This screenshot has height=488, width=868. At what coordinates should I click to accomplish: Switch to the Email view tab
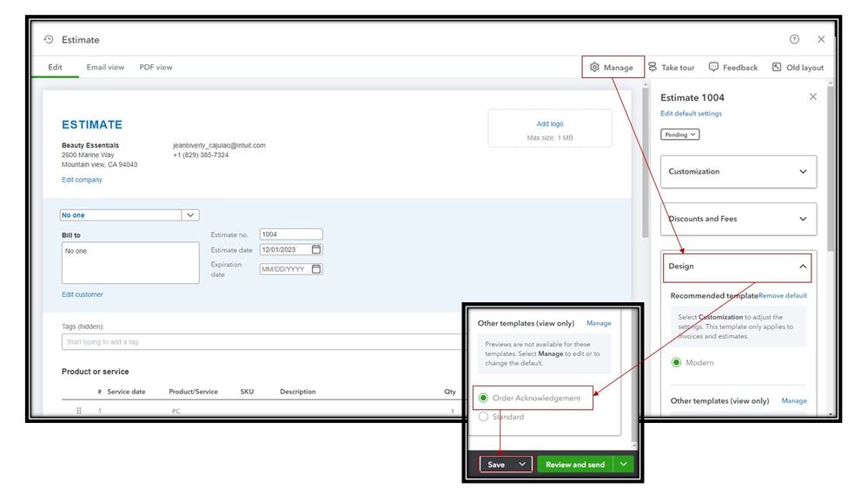[105, 67]
